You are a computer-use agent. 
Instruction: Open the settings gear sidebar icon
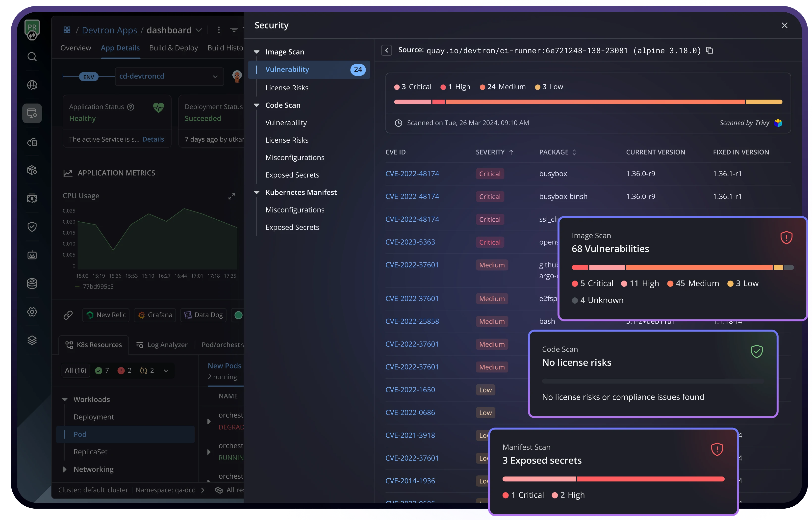pos(32,312)
